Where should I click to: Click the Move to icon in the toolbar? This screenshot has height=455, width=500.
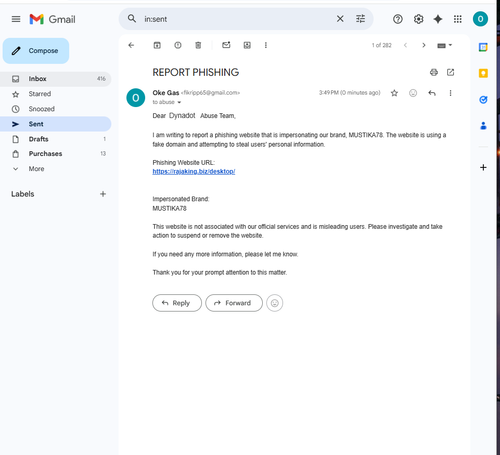tap(247, 45)
